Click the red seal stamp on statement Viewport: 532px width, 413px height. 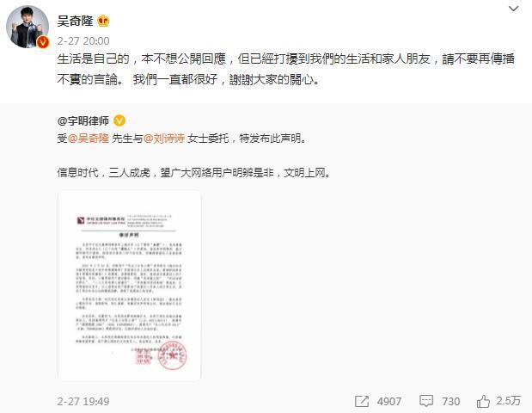[173, 355]
